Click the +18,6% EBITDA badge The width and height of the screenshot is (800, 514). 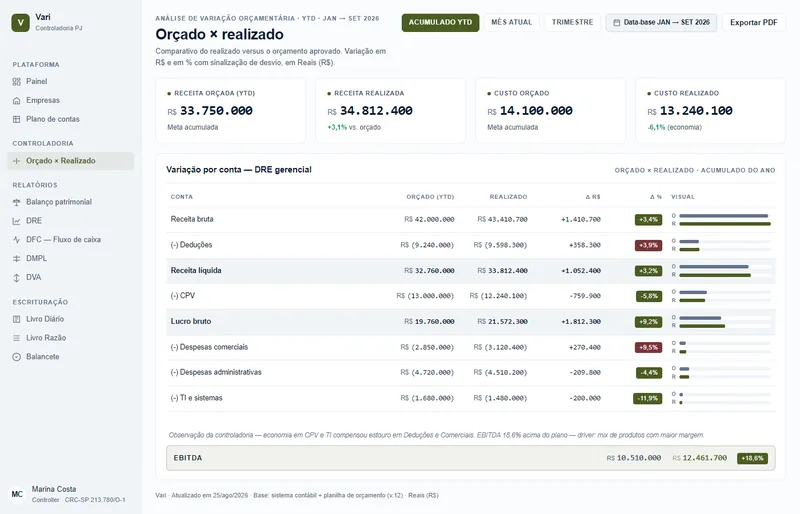pos(752,458)
